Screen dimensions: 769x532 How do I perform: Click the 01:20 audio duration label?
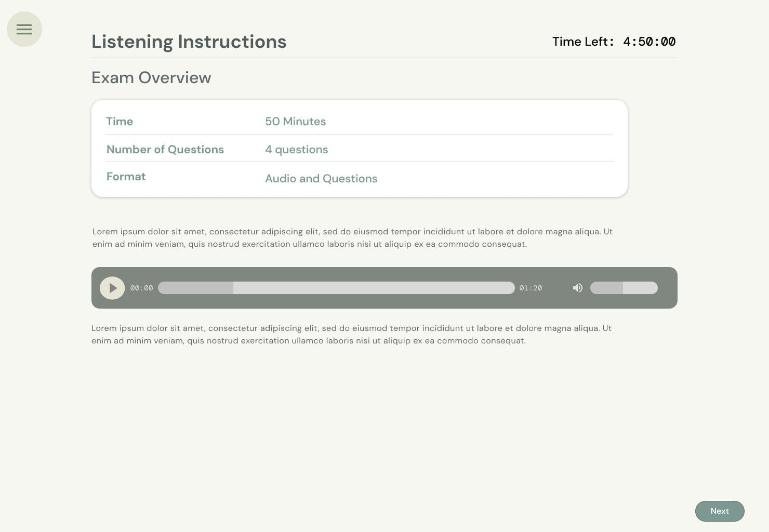click(x=531, y=288)
